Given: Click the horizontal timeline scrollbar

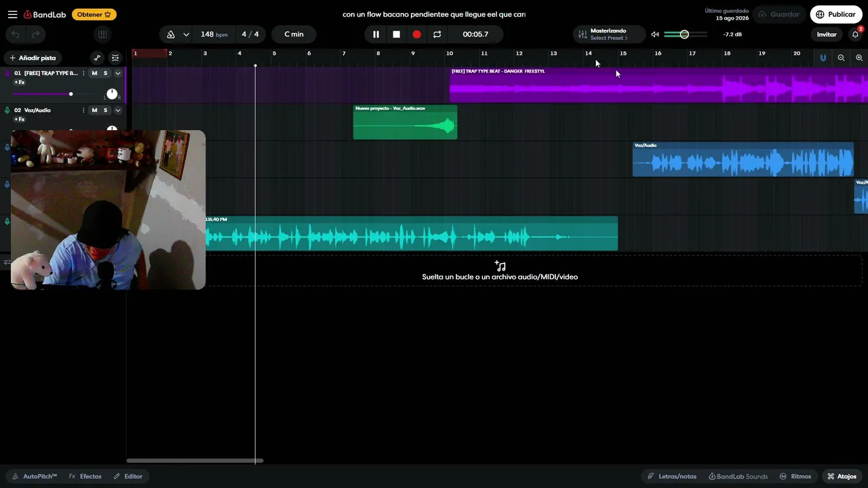Looking at the screenshot, I should coord(195,461).
